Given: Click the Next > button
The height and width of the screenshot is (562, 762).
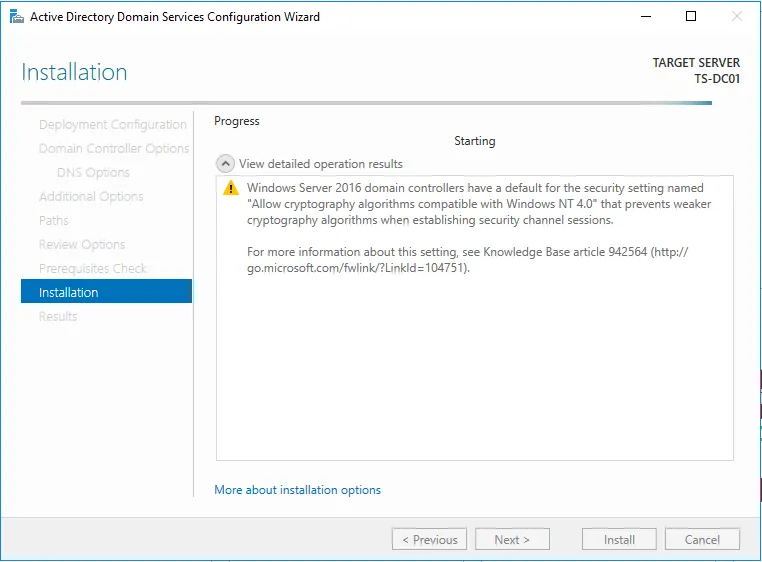Looking at the screenshot, I should tap(512, 540).
